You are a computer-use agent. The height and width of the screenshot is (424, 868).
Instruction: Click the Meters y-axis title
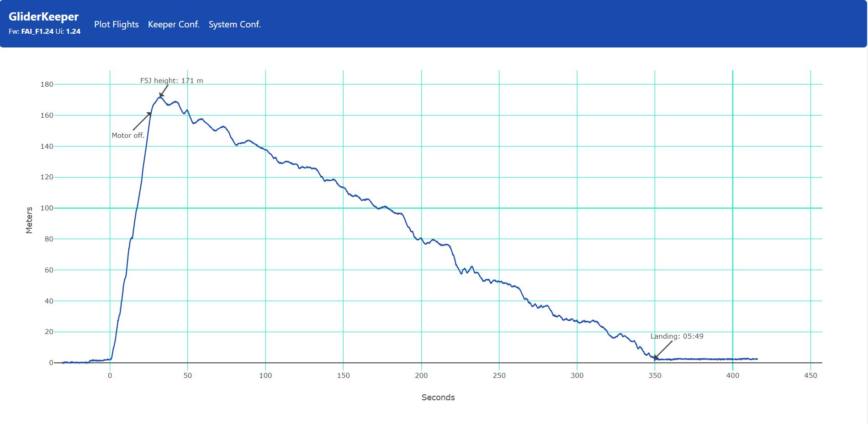tap(29, 220)
